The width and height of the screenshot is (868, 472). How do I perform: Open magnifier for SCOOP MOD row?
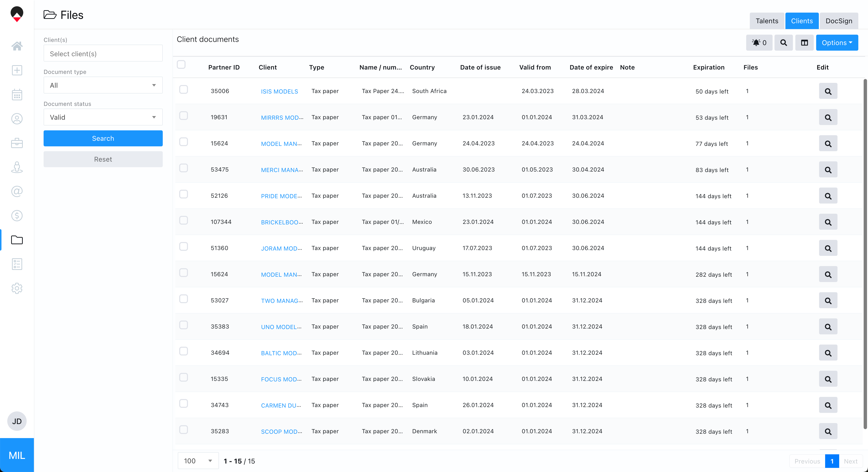pyautogui.click(x=828, y=431)
